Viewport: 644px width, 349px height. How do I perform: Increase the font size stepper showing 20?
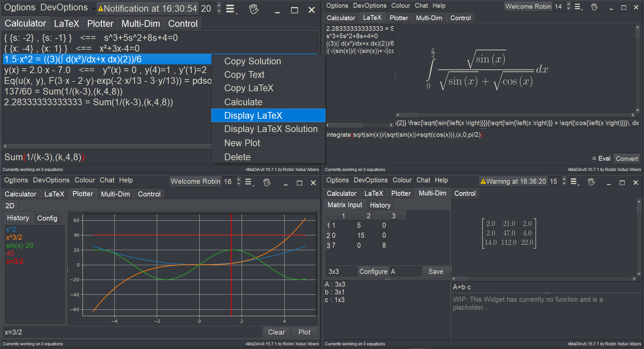pos(218,6)
